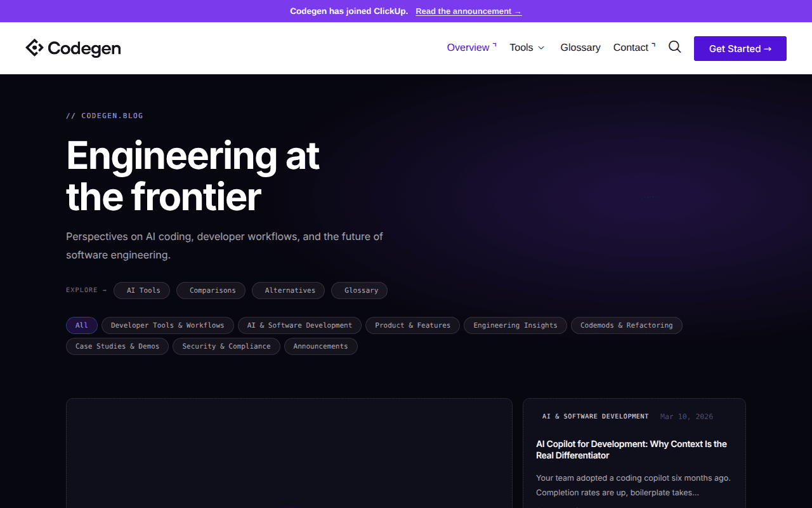Select the Glossary explore pill
The height and width of the screenshot is (508, 812).
(359, 290)
